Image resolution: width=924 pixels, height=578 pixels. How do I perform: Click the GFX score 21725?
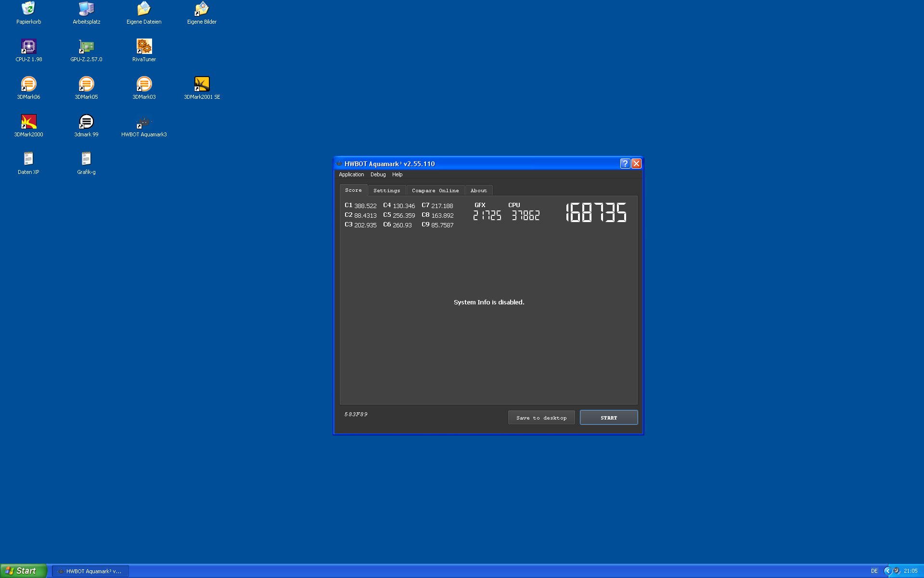click(487, 215)
